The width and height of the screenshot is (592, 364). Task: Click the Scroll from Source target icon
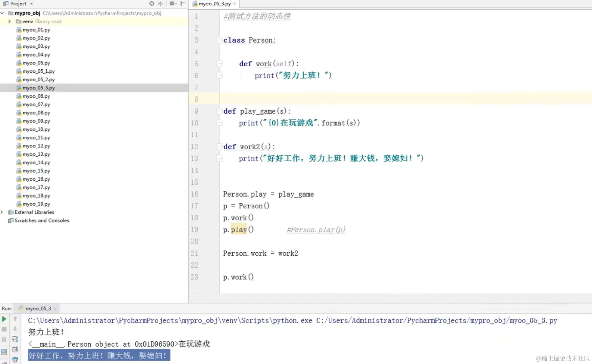[x=152, y=3]
